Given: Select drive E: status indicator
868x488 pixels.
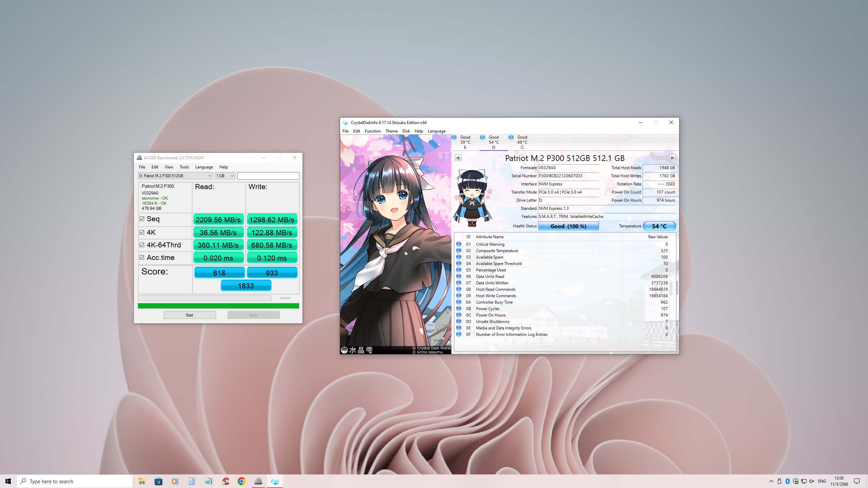Looking at the screenshot, I should [x=465, y=142].
